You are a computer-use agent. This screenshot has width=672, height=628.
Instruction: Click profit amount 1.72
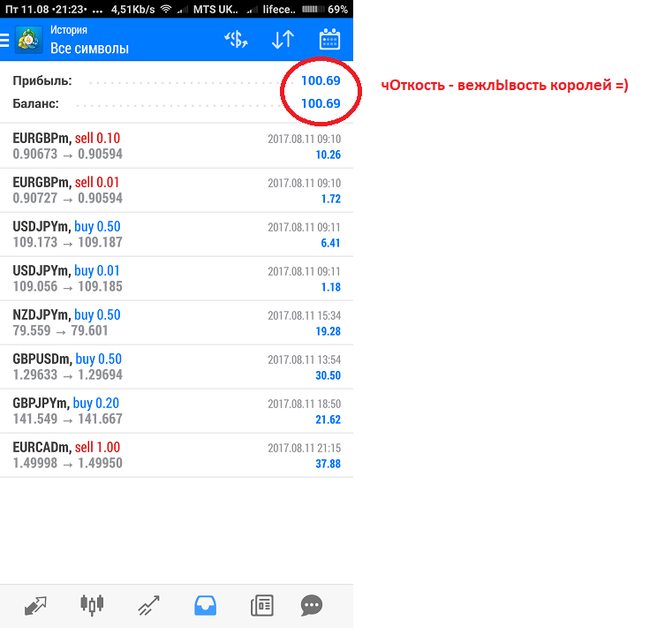(x=331, y=199)
